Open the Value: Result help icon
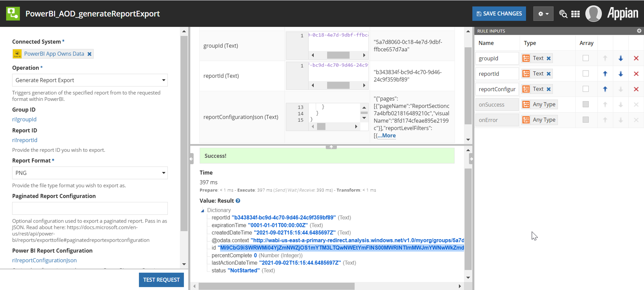This screenshot has height=290, width=644. (238, 201)
